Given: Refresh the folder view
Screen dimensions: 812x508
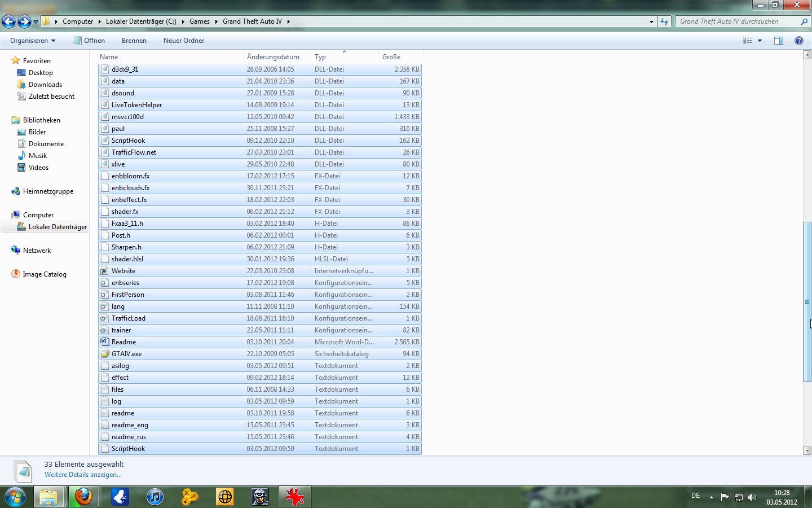Looking at the screenshot, I should (x=664, y=21).
